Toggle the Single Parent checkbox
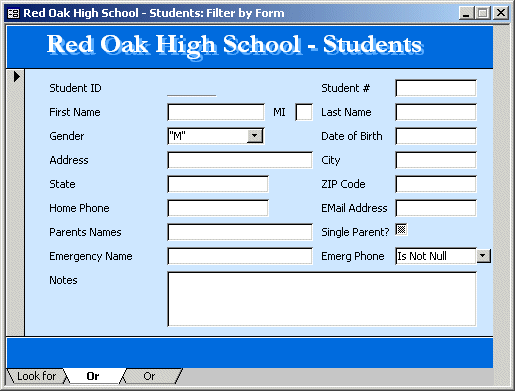 point(401,229)
